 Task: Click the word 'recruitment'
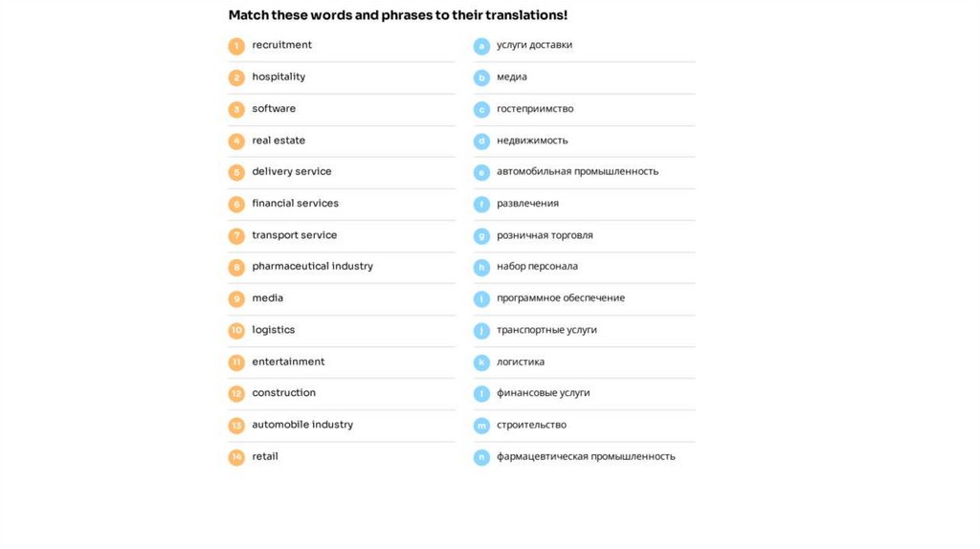[281, 45]
